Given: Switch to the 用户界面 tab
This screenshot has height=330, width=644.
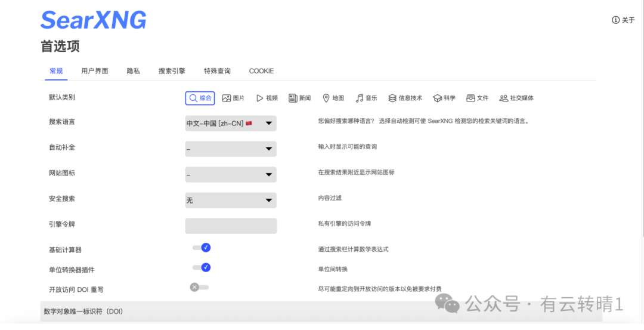Looking at the screenshot, I should click(x=95, y=71).
